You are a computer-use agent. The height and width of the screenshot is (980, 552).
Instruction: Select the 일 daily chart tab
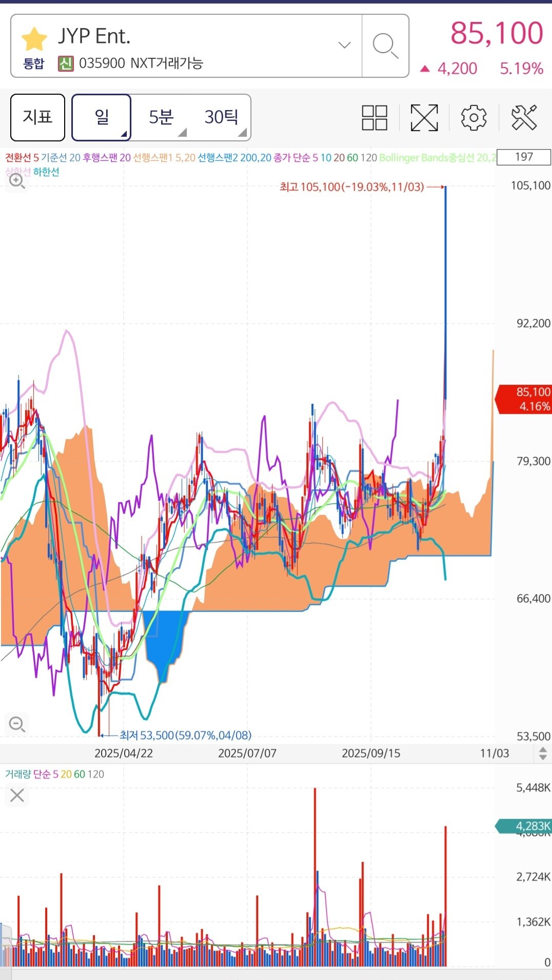(102, 117)
